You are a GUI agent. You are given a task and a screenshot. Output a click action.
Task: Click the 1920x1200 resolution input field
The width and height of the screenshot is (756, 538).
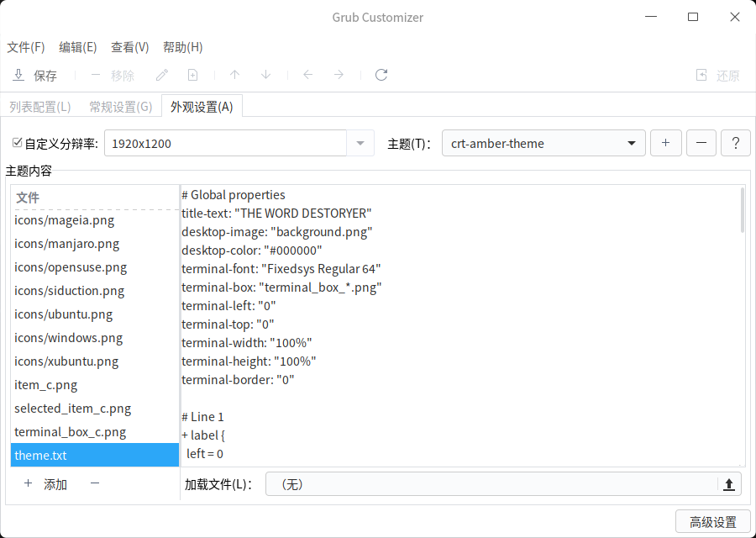click(x=226, y=143)
